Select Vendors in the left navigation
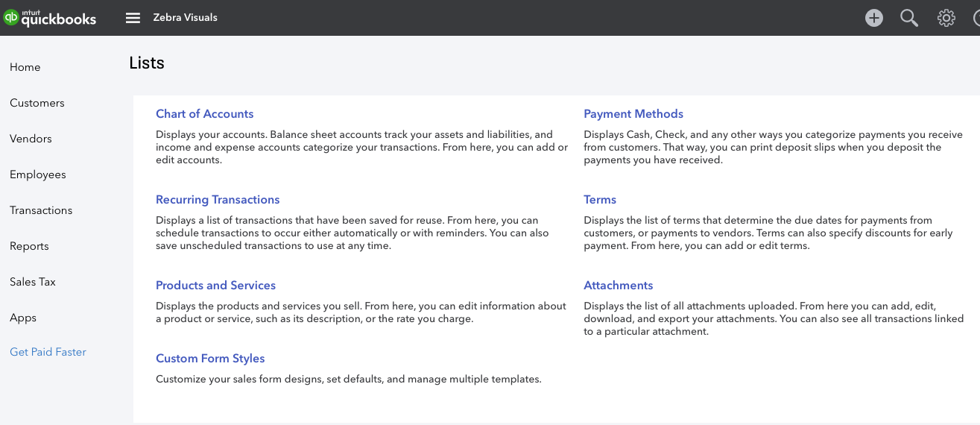The width and height of the screenshot is (980, 425). [31, 139]
